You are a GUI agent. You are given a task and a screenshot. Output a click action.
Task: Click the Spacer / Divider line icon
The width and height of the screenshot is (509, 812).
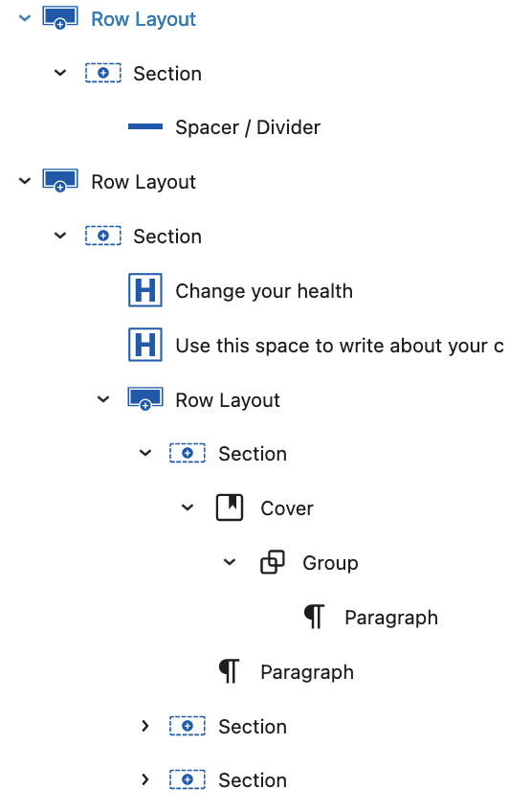pyautogui.click(x=145, y=126)
